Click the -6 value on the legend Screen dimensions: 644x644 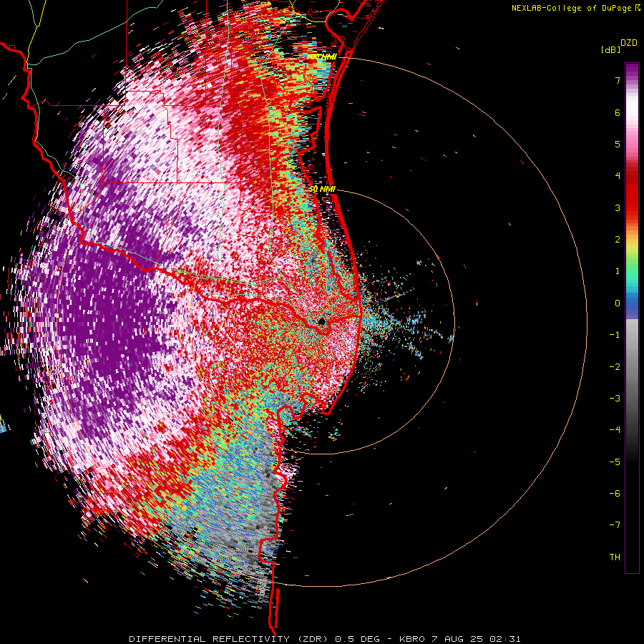pyautogui.click(x=615, y=494)
